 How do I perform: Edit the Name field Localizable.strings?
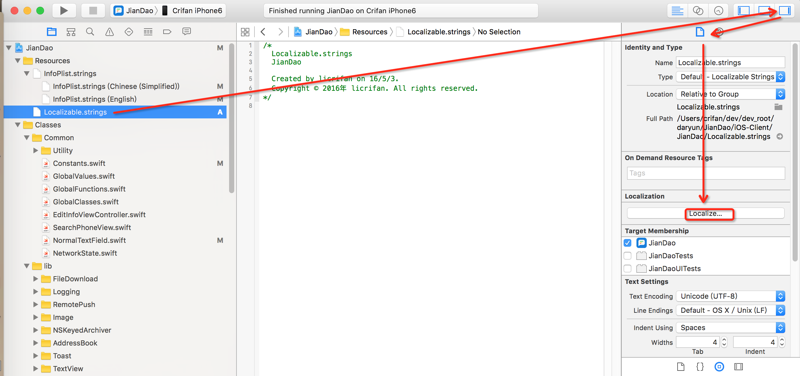tap(730, 62)
